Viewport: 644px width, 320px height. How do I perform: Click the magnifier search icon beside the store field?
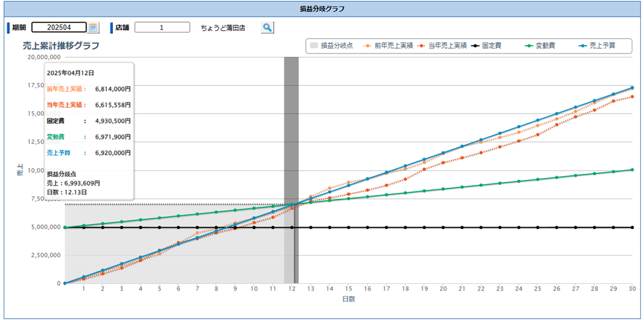pyautogui.click(x=267, y=28)
